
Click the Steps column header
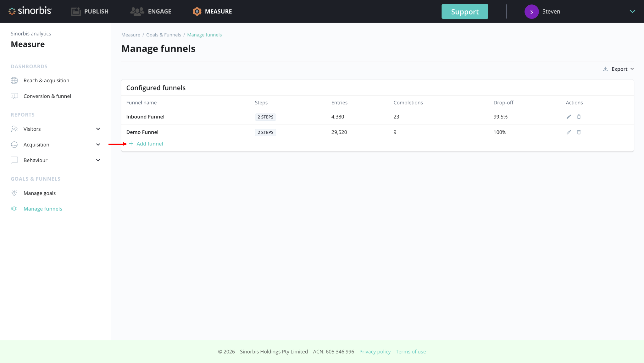[x=261, y=102]
